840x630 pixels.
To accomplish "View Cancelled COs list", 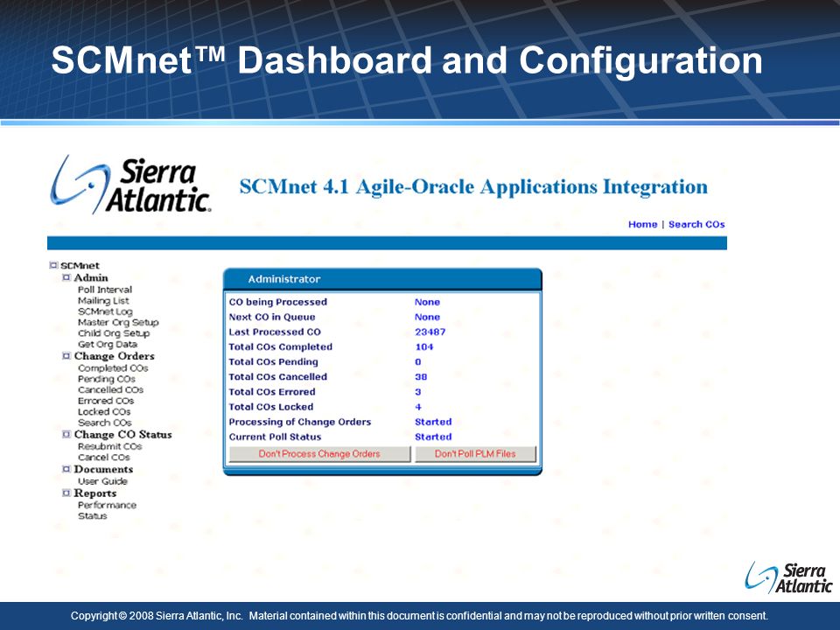I will 110,389.
